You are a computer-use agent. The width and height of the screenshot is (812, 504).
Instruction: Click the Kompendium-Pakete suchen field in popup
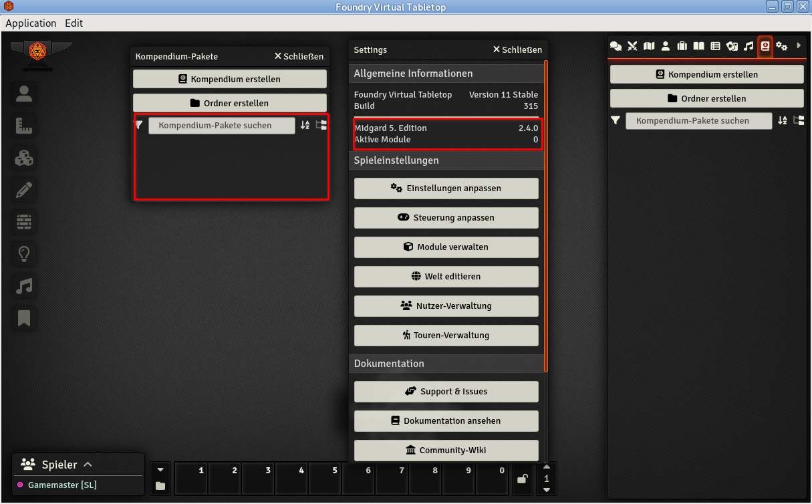tap(221, 126)
